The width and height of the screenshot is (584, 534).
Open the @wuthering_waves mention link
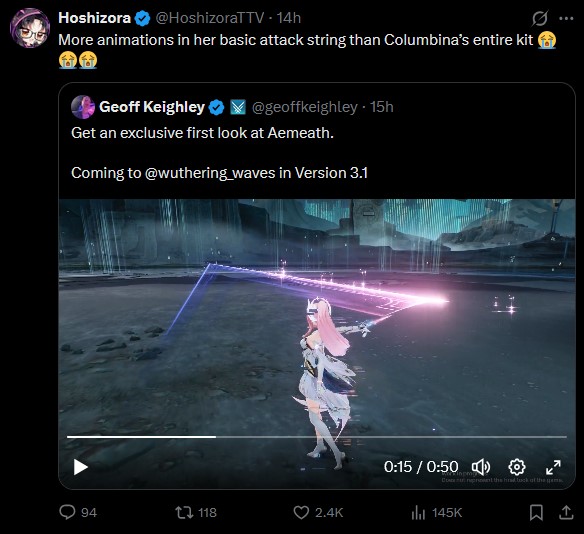pyautogui.click(x=210, y=173)
